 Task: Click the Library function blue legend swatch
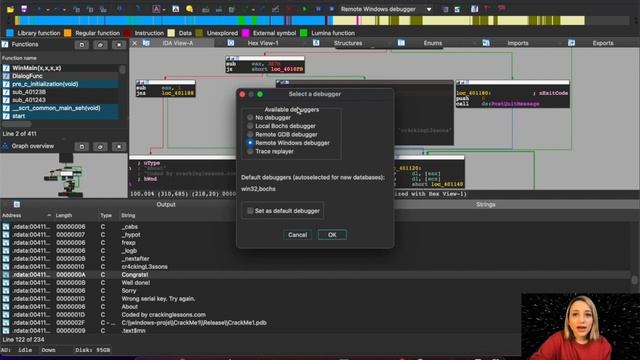click(10, 33)
